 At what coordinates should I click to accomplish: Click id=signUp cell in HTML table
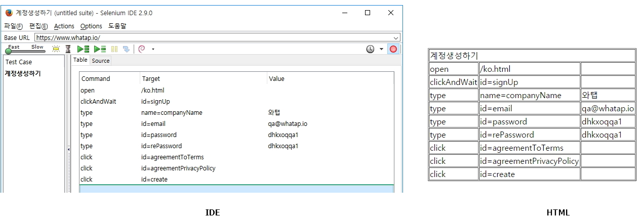point(530,81)
